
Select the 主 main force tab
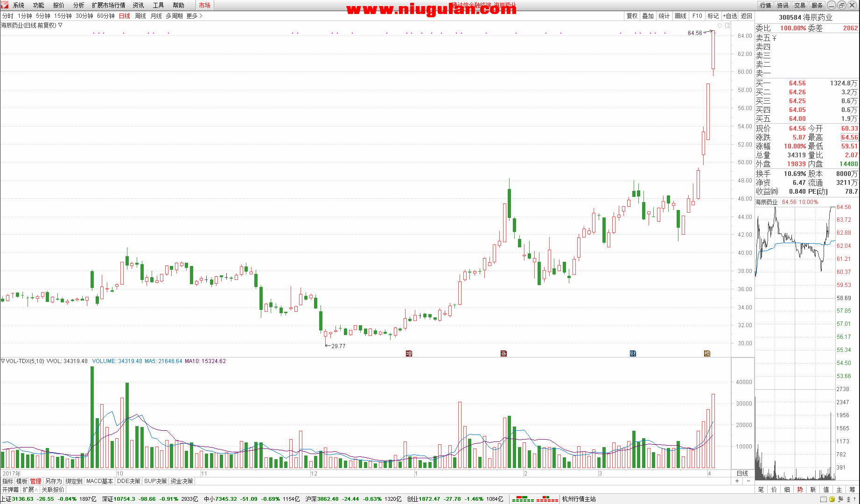[839, 490]
